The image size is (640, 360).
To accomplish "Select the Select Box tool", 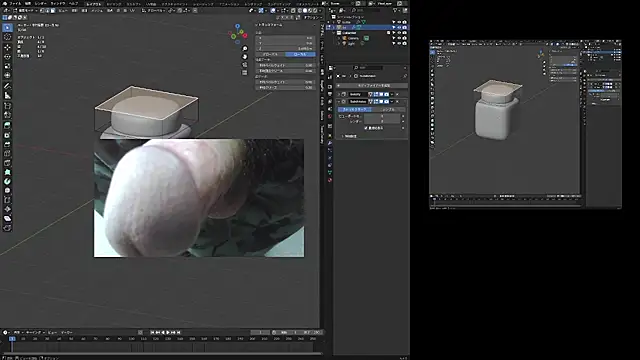I will (7, 28).
